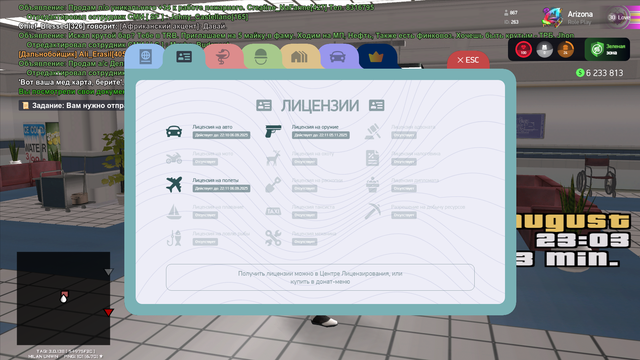640x360 pixels.
Task: Click 'Отсутствует' badge under mechanic license
Action: tap(304, 242)
